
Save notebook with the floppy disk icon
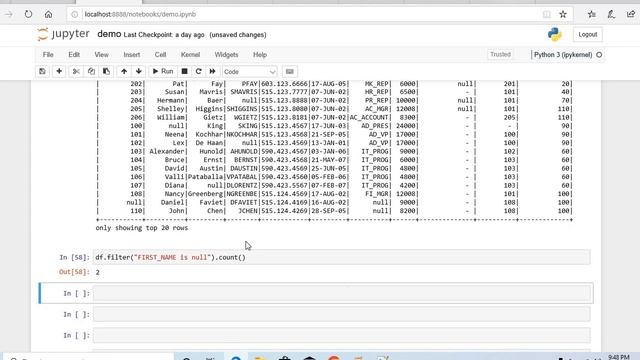pyautogui.click(x=42, y=71)
